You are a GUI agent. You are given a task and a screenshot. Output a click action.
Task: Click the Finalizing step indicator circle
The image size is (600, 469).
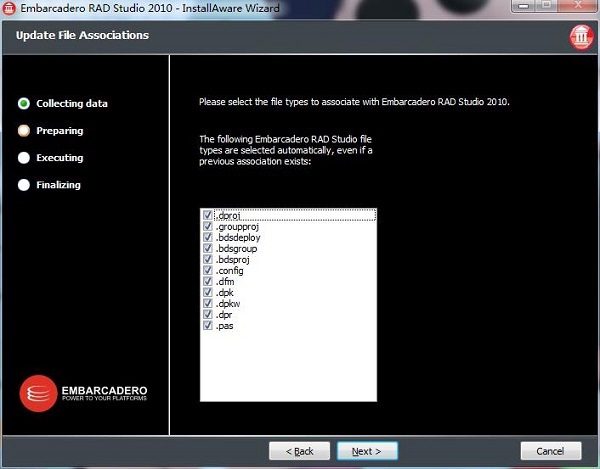[24, 185]
